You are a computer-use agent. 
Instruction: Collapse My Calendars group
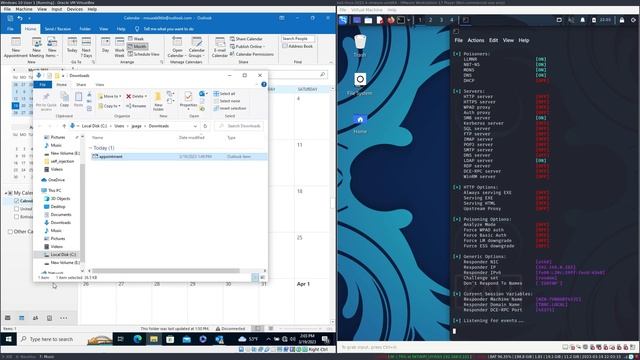(6, 193)
